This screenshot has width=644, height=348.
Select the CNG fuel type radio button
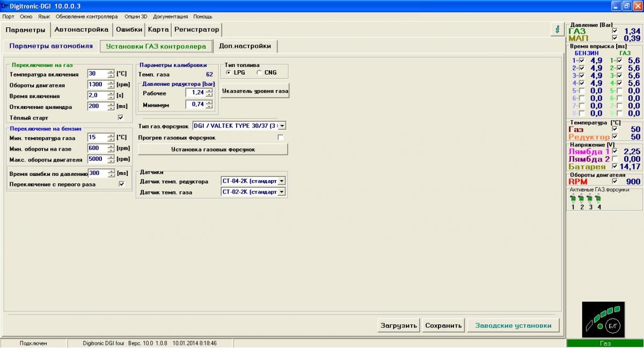point(259,73)
